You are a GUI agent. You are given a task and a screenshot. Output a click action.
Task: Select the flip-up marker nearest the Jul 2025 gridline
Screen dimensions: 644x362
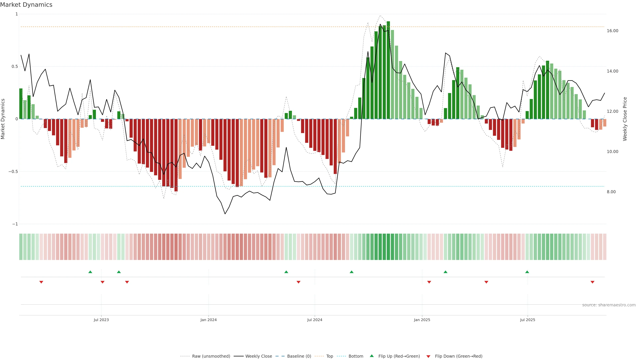coord(527,272)
